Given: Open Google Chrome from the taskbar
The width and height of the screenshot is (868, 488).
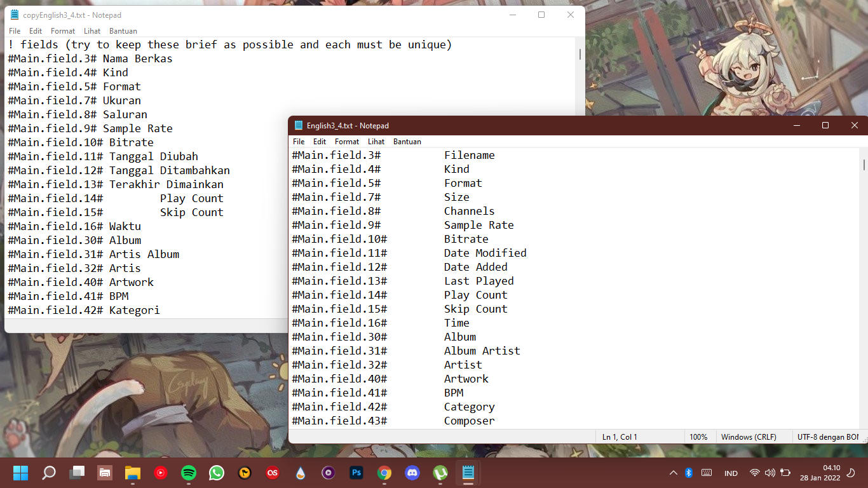Looking at the screenshot, I should pos(384,473).
